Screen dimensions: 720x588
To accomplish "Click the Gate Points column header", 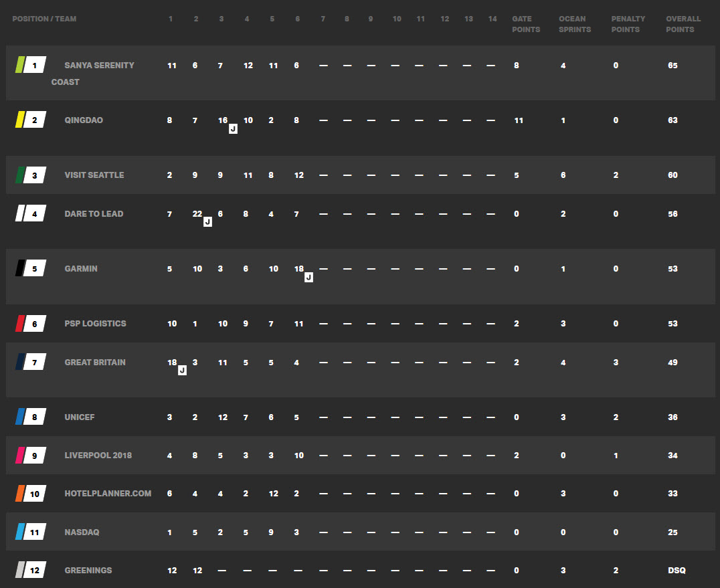I will [x=526, y=24].
